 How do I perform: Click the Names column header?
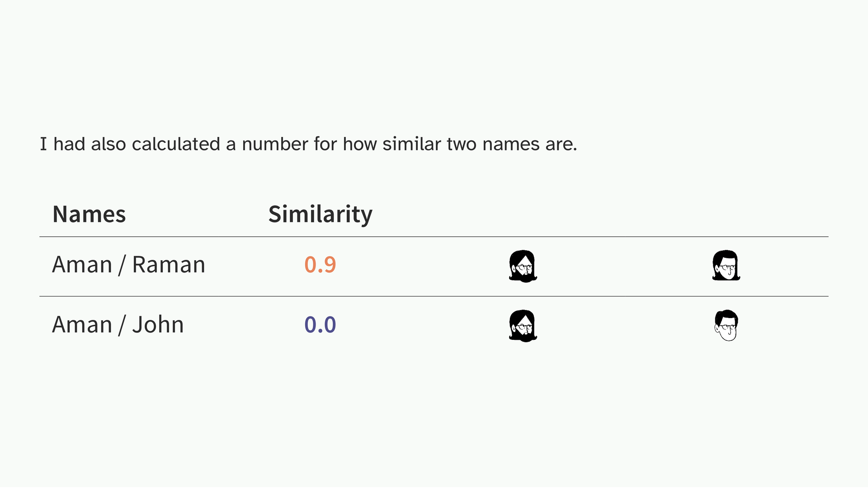coord(89,214)
